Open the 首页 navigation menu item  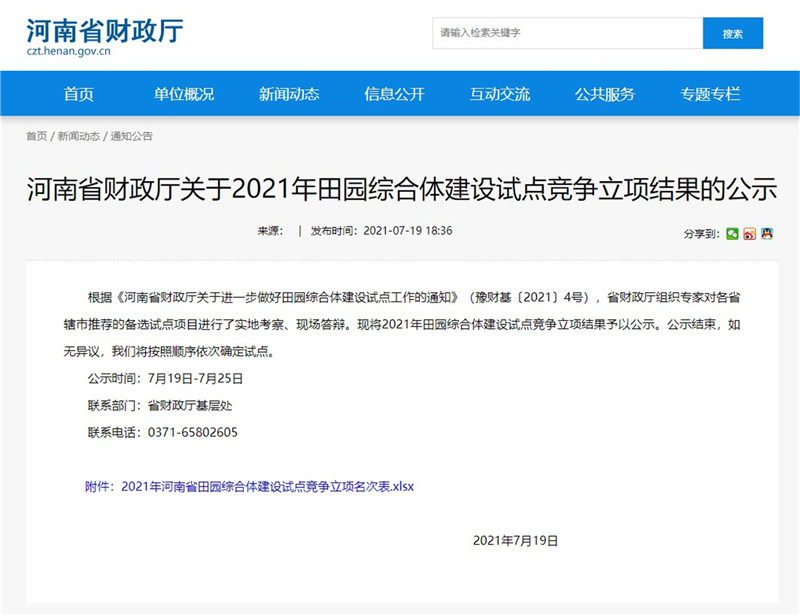pos(79,94)
